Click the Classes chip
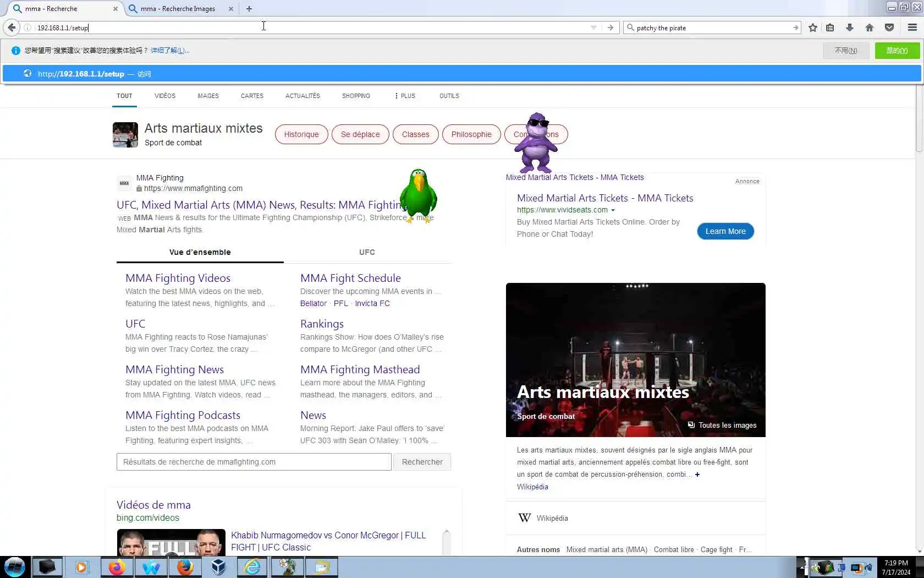 coord(415,134)
